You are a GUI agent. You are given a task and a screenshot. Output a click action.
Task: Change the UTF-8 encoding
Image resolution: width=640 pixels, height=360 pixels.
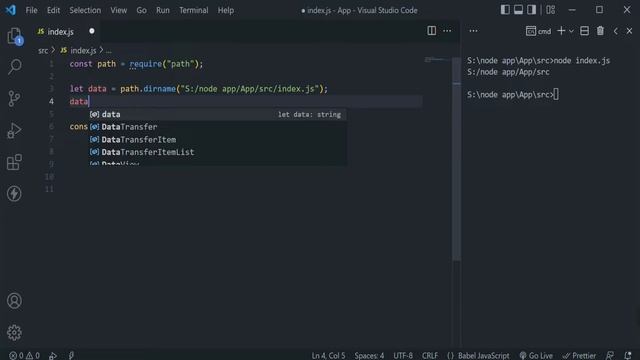pyautogui.click(x=403, y=356)
